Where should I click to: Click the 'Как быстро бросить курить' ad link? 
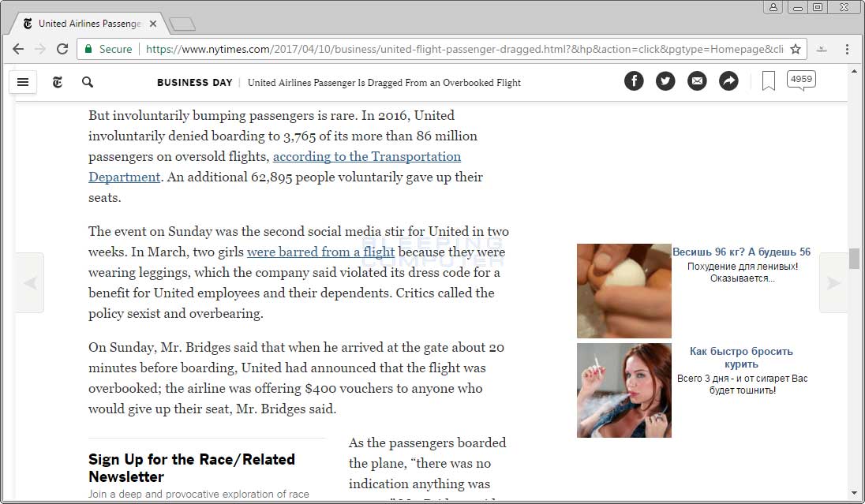pos(741,357)
